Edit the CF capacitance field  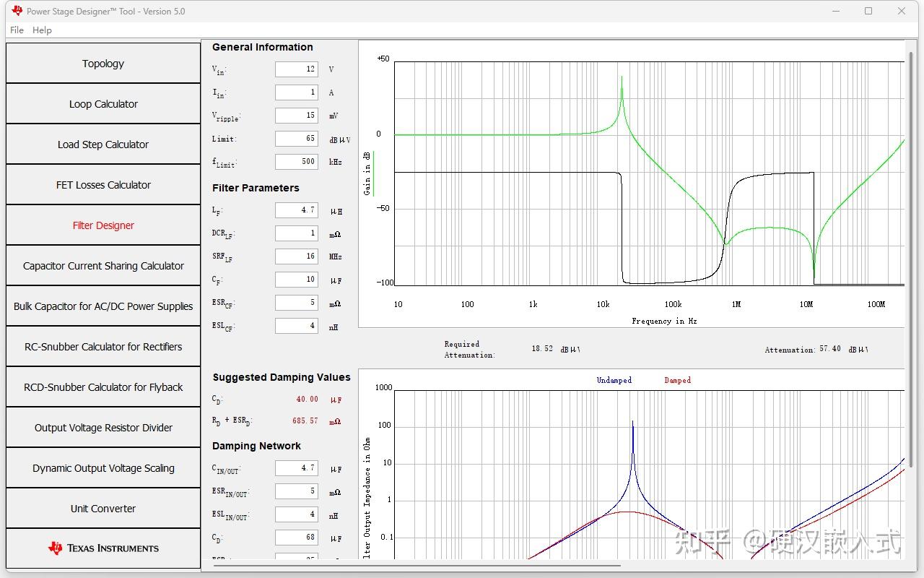[297, 280]
